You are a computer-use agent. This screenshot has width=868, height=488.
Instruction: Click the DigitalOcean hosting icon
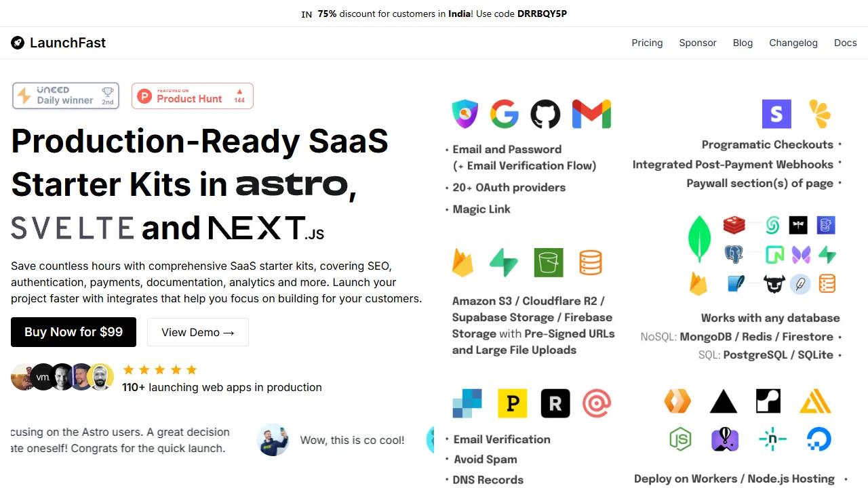pos(818,439)
